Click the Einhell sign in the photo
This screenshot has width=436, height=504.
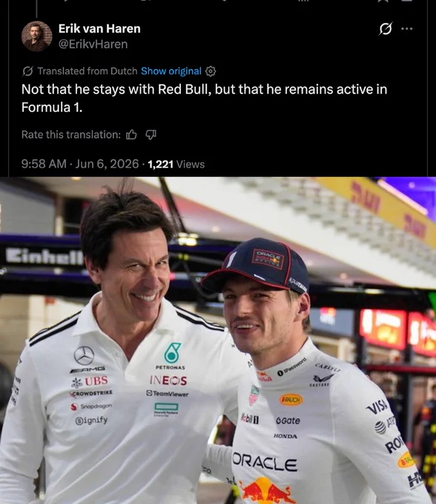pyautogui.click(x=44, y=256)
